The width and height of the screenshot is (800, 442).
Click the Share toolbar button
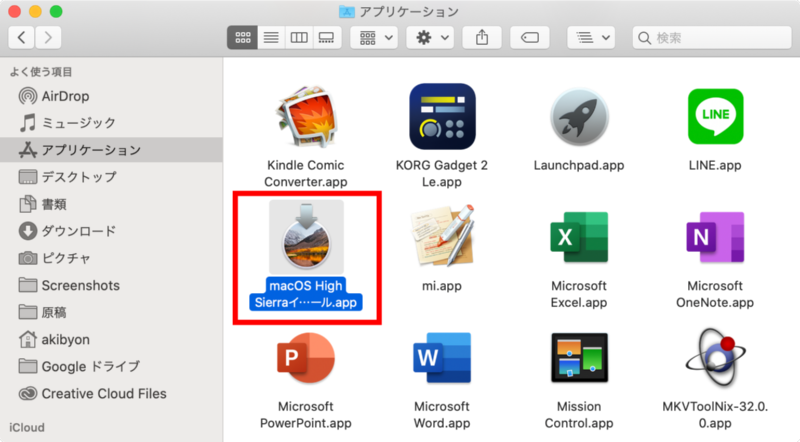coord(483,38)
